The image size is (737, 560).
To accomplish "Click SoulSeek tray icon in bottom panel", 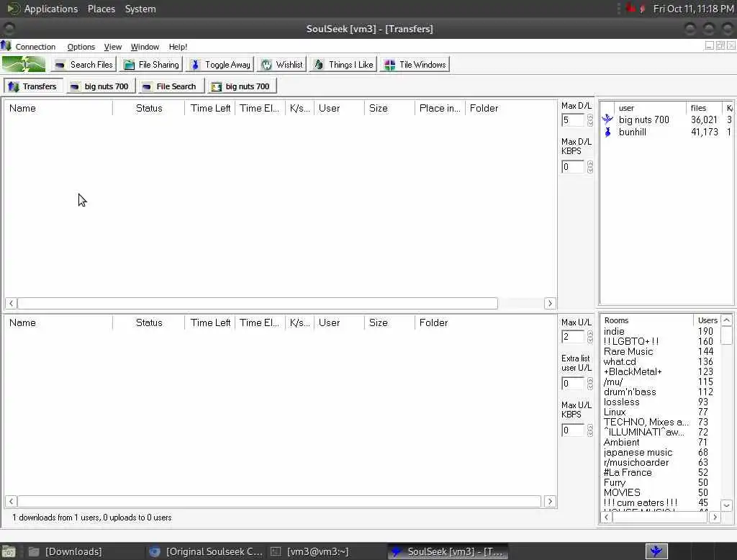I will click(656, 551).
